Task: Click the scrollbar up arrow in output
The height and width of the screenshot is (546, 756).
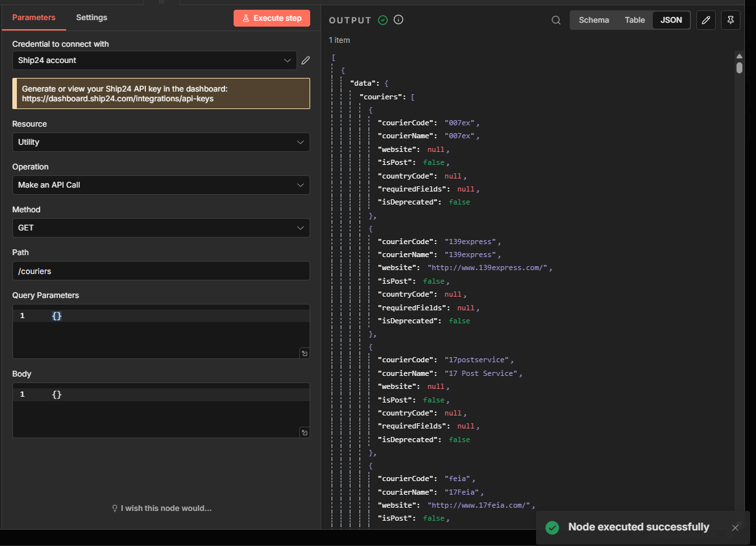Action: pyautogui.click(x=739, y=56)
